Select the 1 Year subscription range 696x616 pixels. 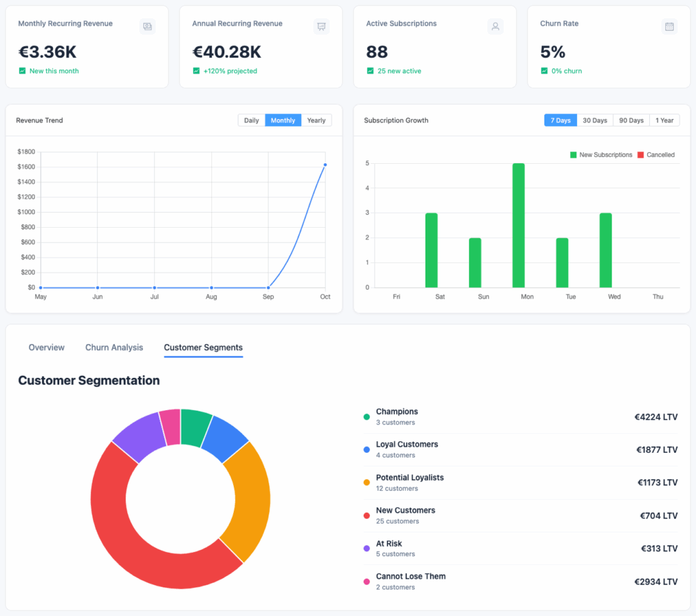[665, 120]
